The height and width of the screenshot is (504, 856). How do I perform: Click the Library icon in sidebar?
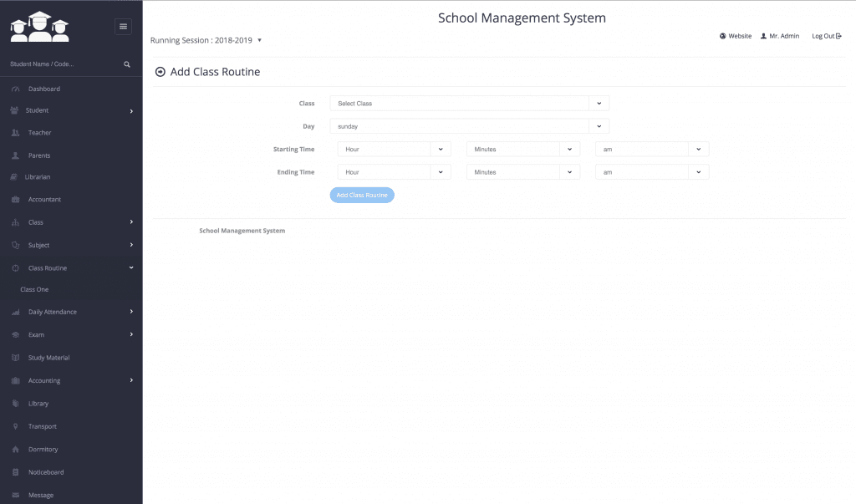pyautogui.click(x=15, y=404)
